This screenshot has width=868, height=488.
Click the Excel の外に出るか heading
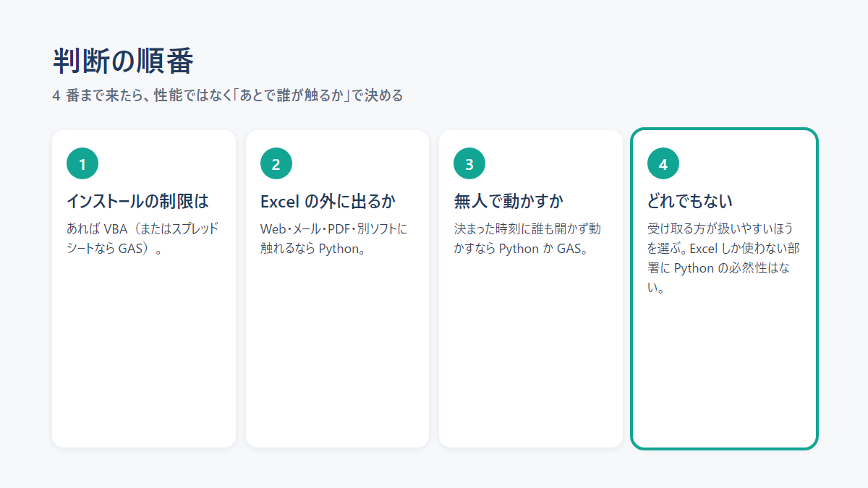328,201
